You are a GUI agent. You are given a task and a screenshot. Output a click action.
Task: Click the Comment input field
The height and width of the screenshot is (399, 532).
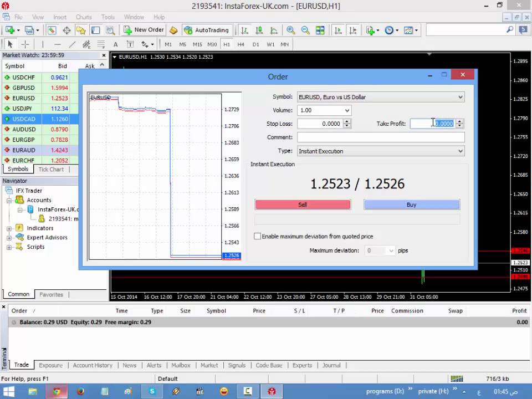click(x=381, y=137)
